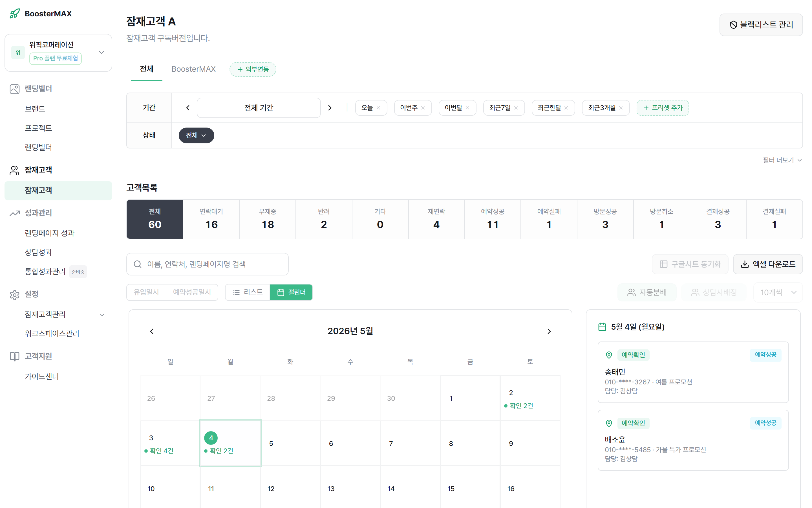The height and width of the screenshot is (508, 812).
Task: Filter by 부재중 status tab
Action: tap(267, 219)
